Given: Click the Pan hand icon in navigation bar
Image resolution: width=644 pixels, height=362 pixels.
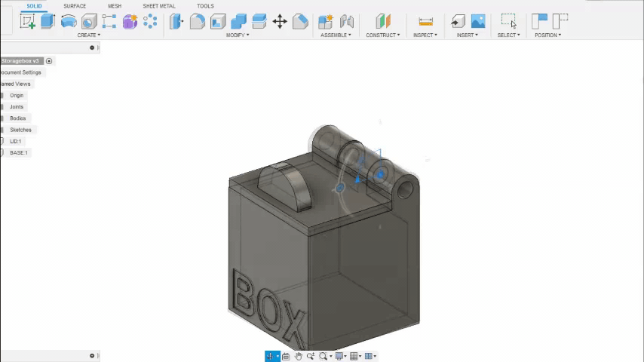Looking at the screenshot, I should click(x=299, y=356).
